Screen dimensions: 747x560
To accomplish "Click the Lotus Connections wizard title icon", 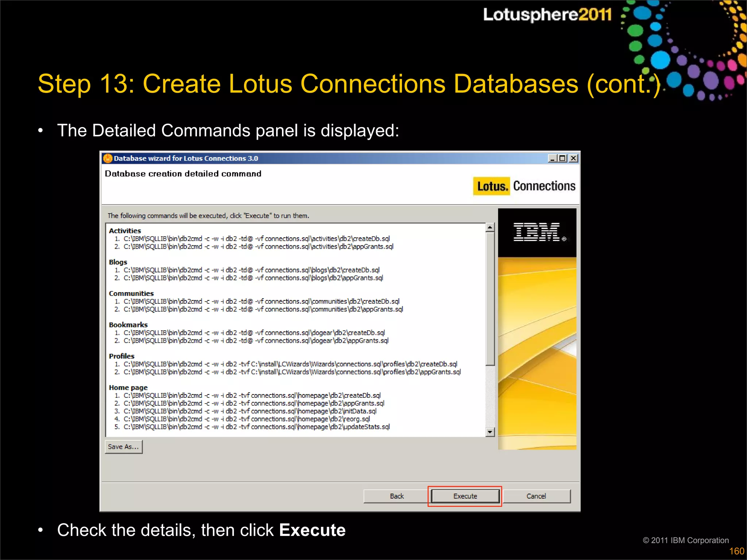I will [x=108, y=158].
